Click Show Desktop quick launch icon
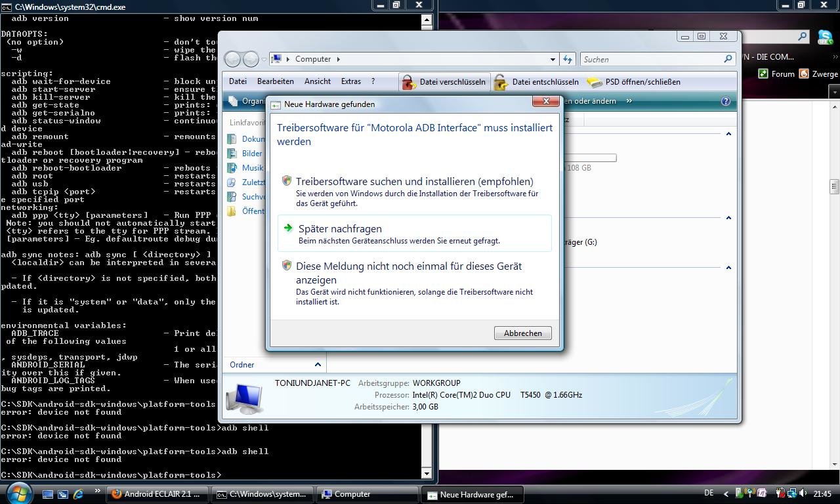 tap(47, 494)
